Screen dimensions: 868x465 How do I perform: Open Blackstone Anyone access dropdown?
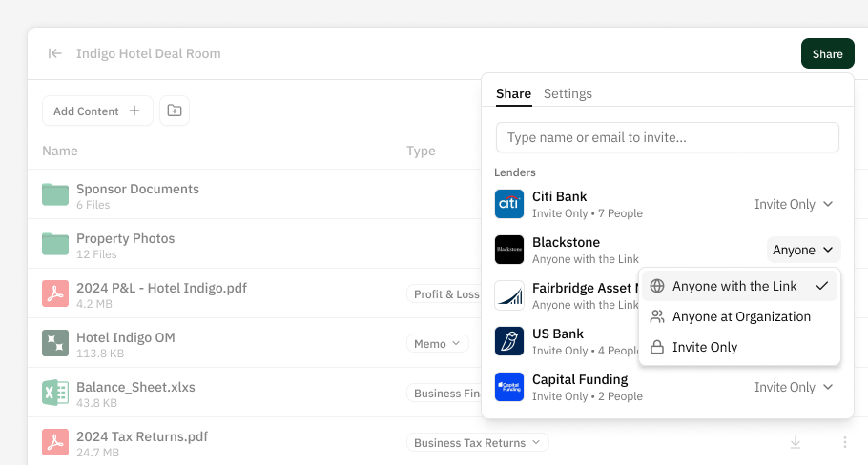coord(803,250)
